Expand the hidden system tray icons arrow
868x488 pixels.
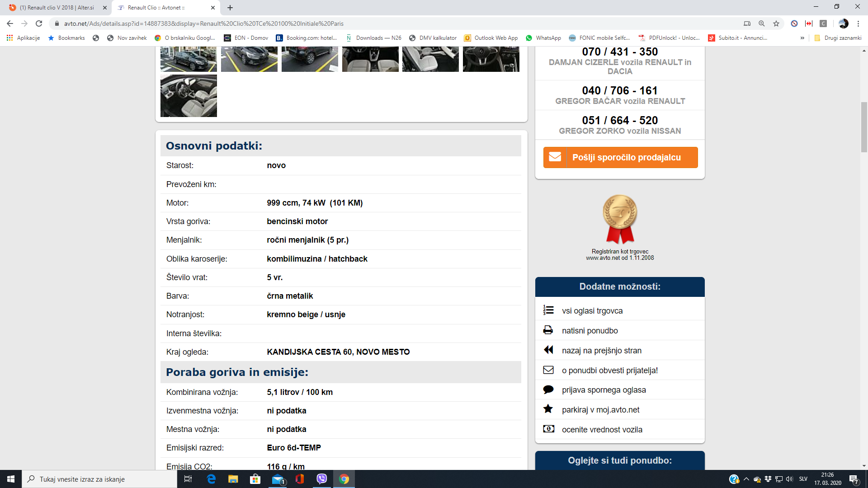pos(746,479)
